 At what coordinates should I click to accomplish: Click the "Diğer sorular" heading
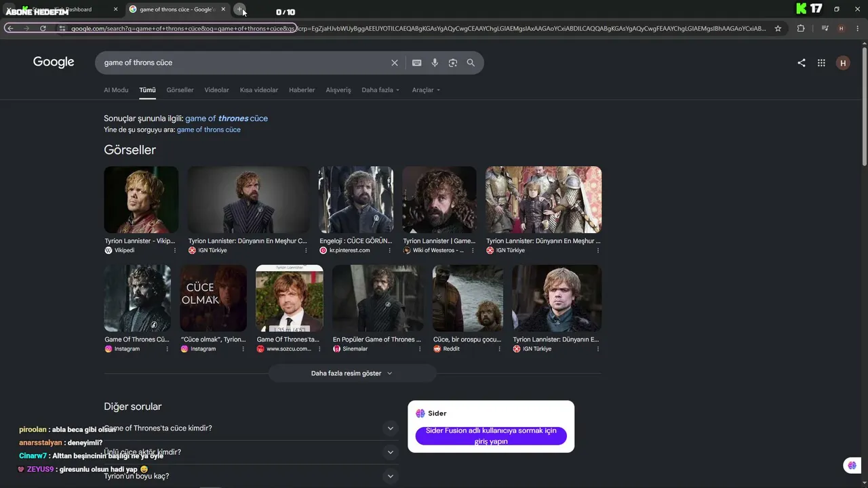coord(133,407)
